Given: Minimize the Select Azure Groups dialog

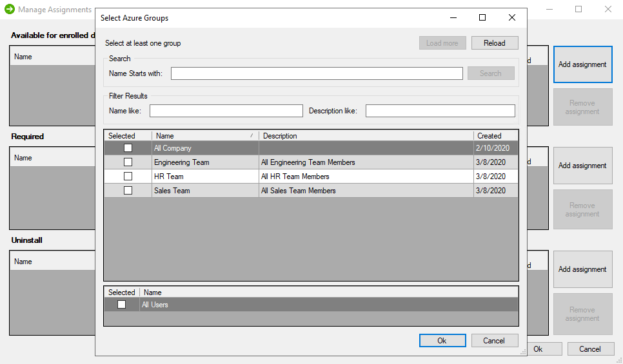Looking at the screenshot, I should 453,17.
